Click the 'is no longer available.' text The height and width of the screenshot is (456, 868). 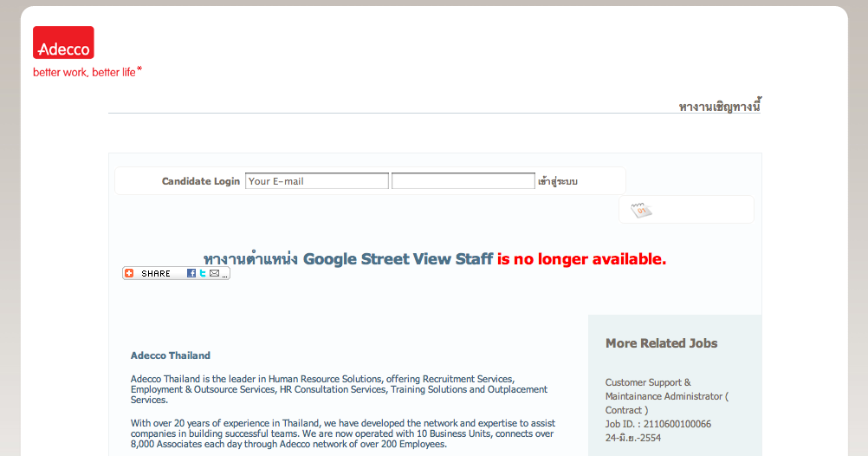coord(581,259)
